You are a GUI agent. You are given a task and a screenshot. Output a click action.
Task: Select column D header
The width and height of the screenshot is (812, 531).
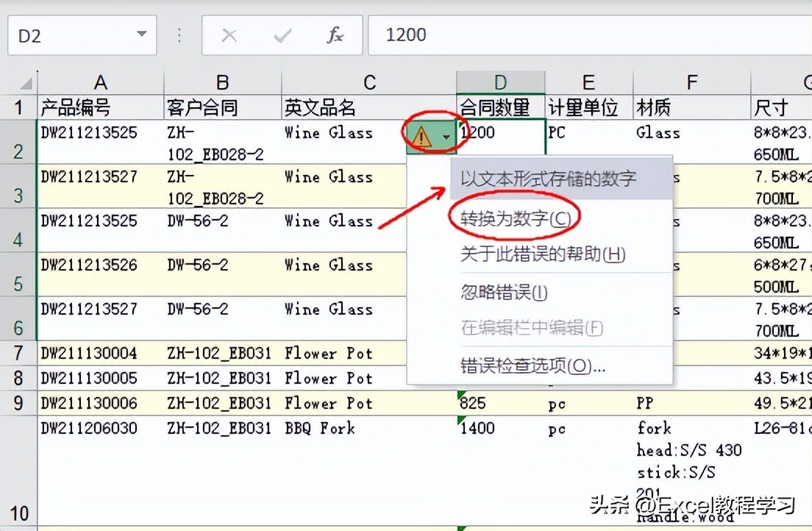500,82
